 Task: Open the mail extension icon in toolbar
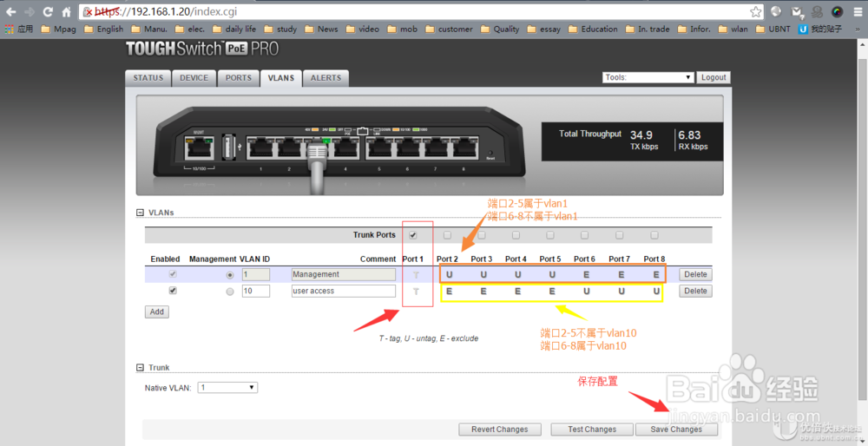[x=797, y=11]
